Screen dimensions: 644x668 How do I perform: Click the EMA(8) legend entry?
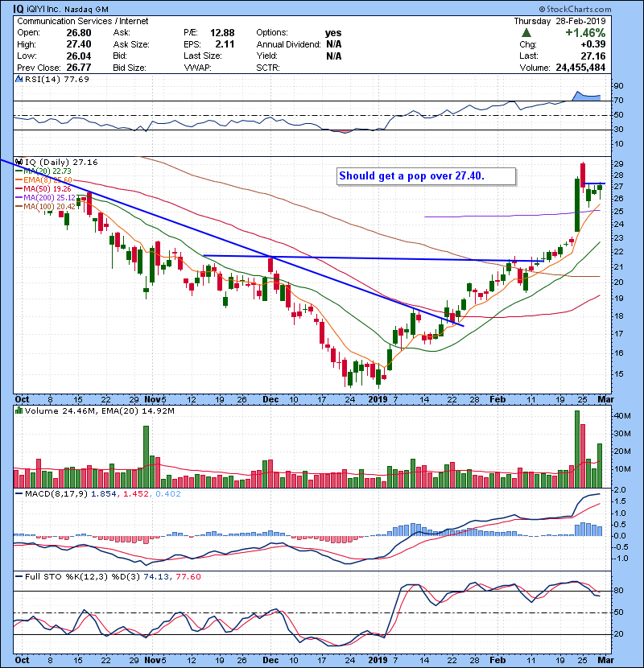[x=43, y=179]
